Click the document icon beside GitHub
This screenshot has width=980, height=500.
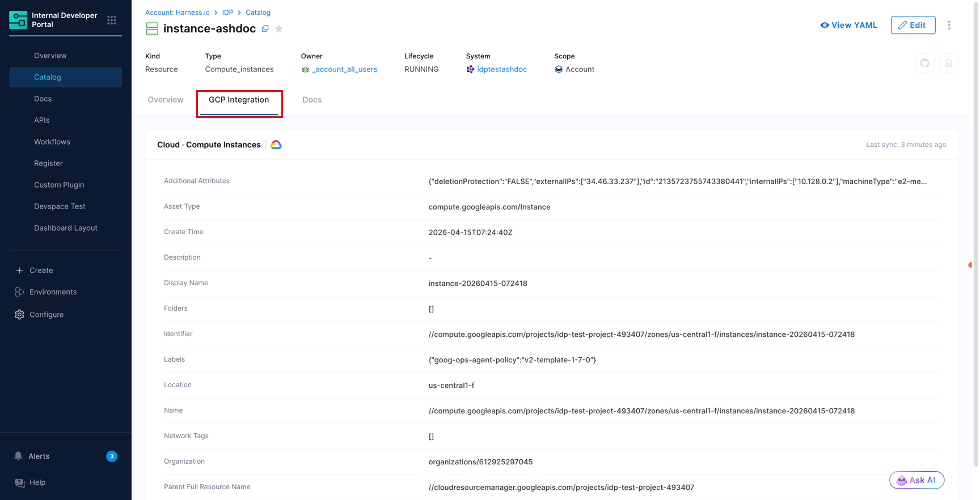948,63
